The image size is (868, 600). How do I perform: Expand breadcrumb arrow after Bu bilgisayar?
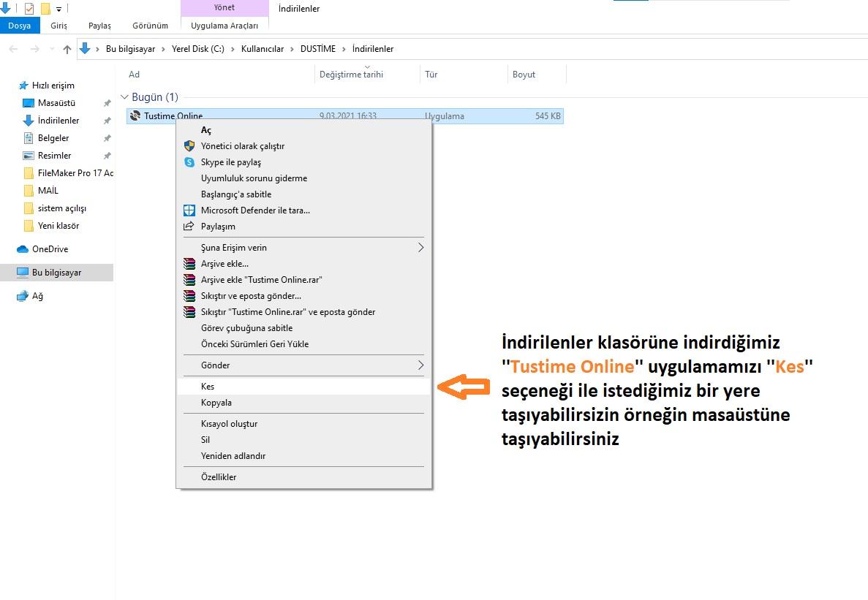(x=163, y=49)
